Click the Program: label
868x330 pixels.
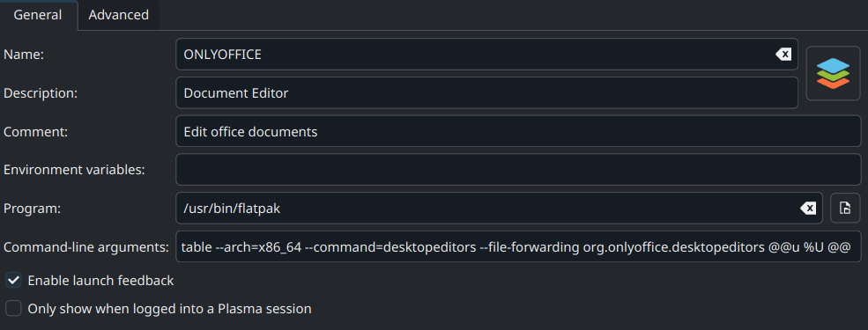point(31,209)
